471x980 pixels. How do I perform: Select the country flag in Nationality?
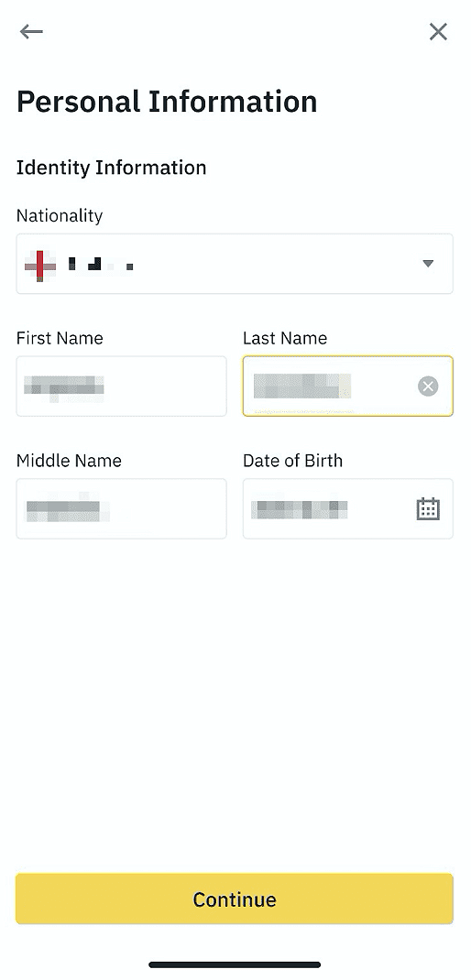tap(40, 266)
